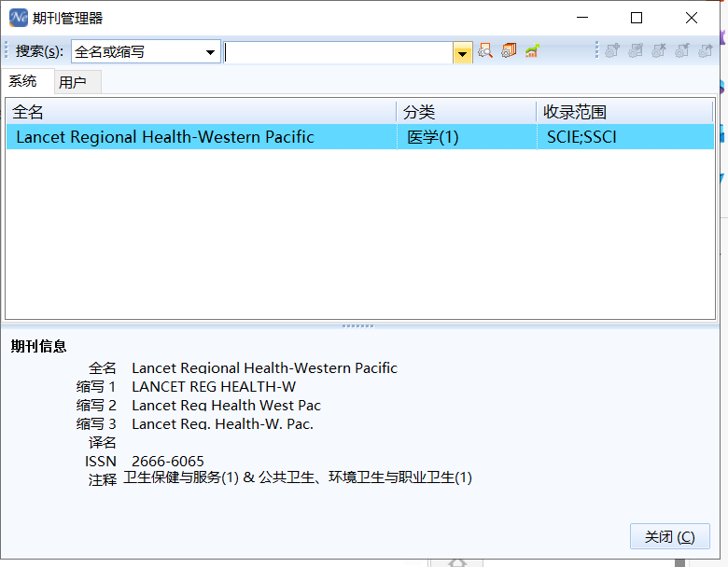Open the impact factor trend chart icon
Screen dimensions: 728x567
532,50
